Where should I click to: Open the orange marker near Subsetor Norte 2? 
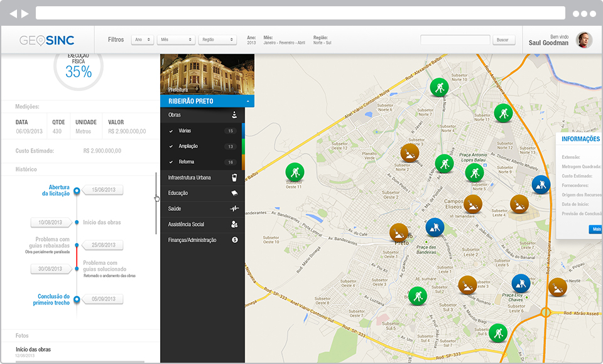click(410, 153)
